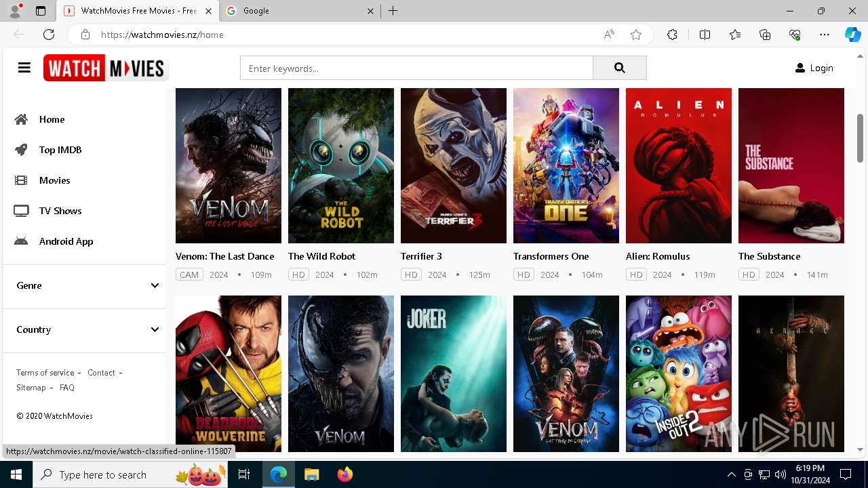868x488 pixels.
Task: Click the Read aloud icon in address bar
Action: pyautogui.click(x=609, y=35)
